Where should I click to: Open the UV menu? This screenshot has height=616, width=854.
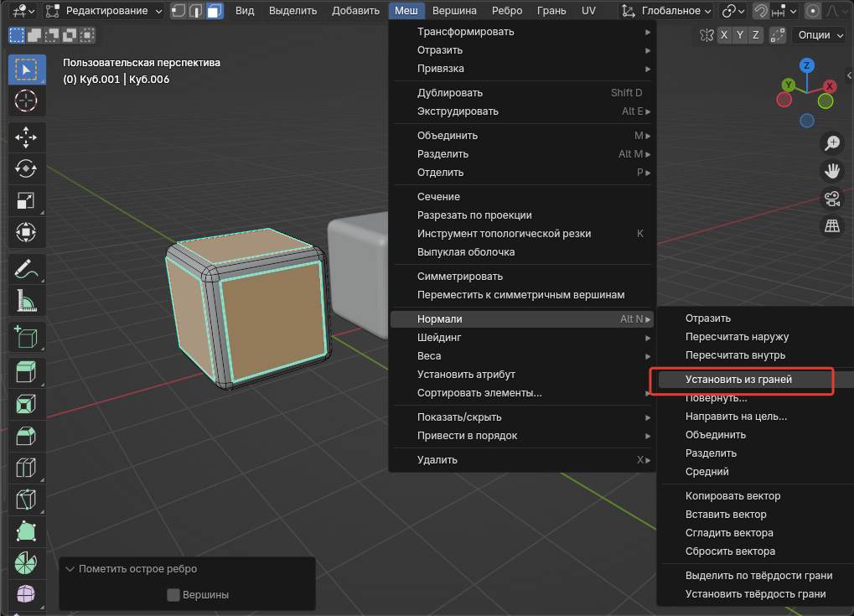click(x=588, y=11)
